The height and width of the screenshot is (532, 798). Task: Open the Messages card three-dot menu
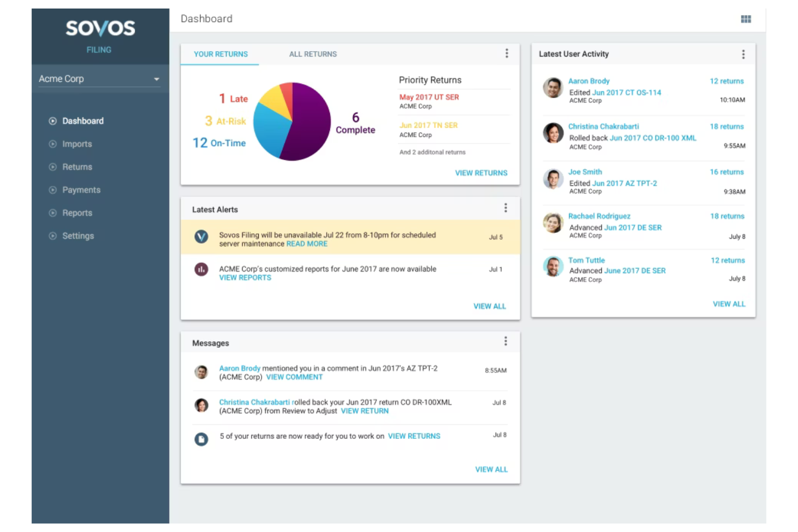tap(505, 341)
